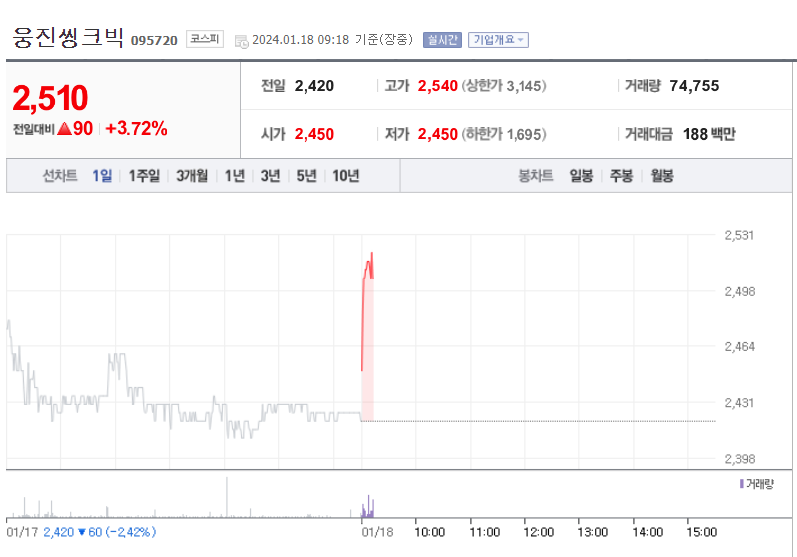Image resolution: width=797 pixels, height=557 pixels.
Task: Click the 2,531 price axis label
Action: pos(739,235)
